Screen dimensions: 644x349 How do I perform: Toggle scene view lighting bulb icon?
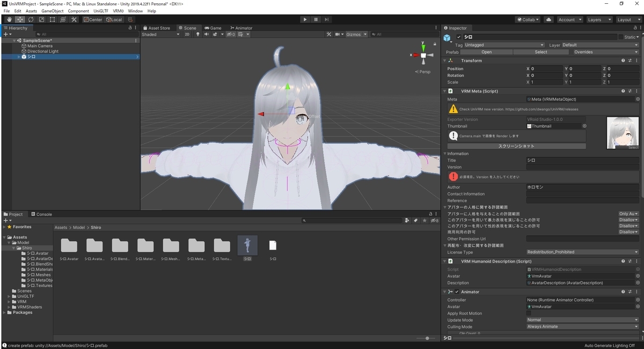click(198, 34)
